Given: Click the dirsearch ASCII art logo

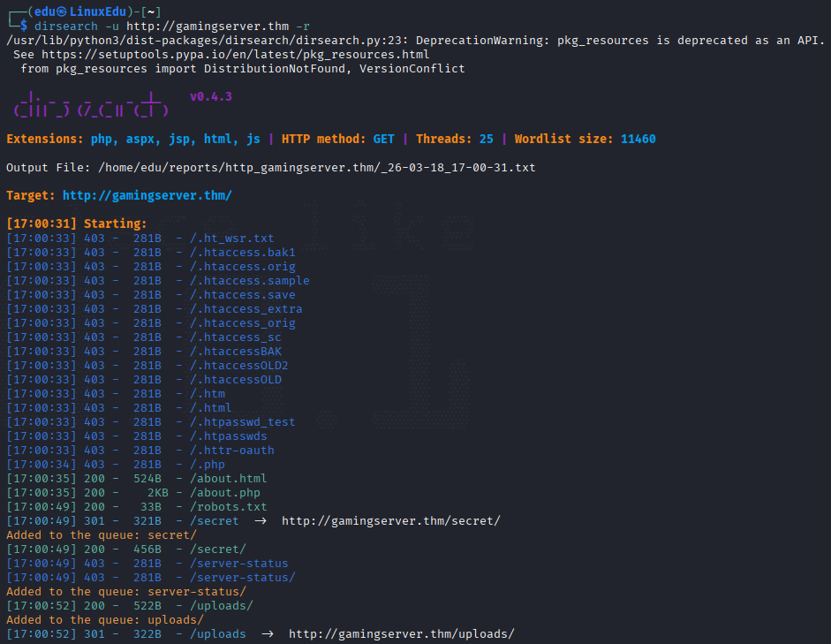Looking at the screenshot, I should [91, 104].
